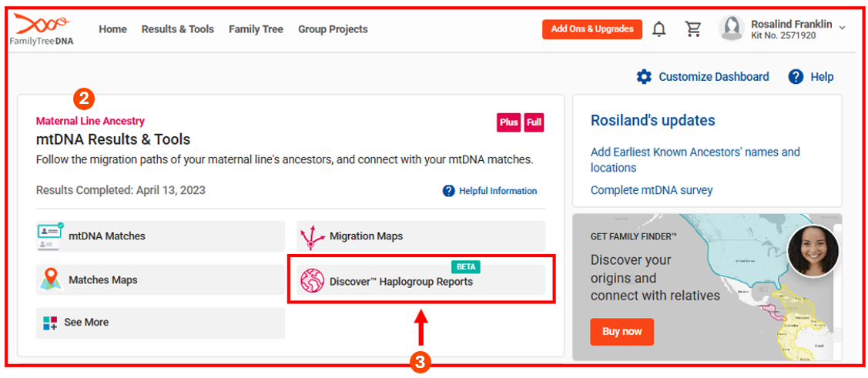Open the Results & Tools menu

point(178,29)
